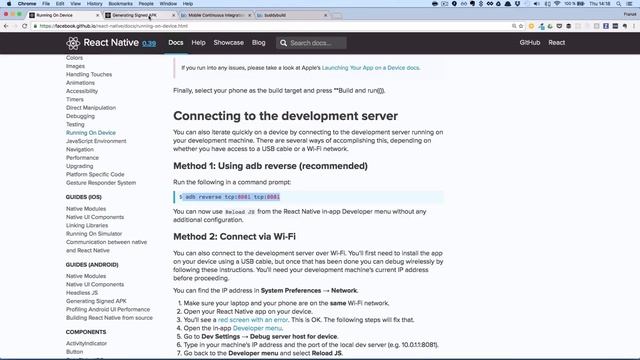
Task: Bookmark this page with the star icon
Action: coord(521,26)
